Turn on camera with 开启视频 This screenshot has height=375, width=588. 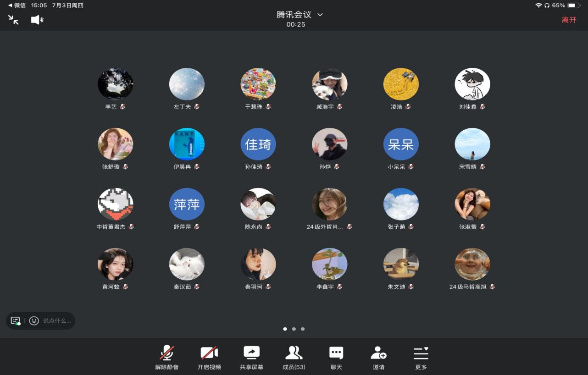(x=209, y=358)
